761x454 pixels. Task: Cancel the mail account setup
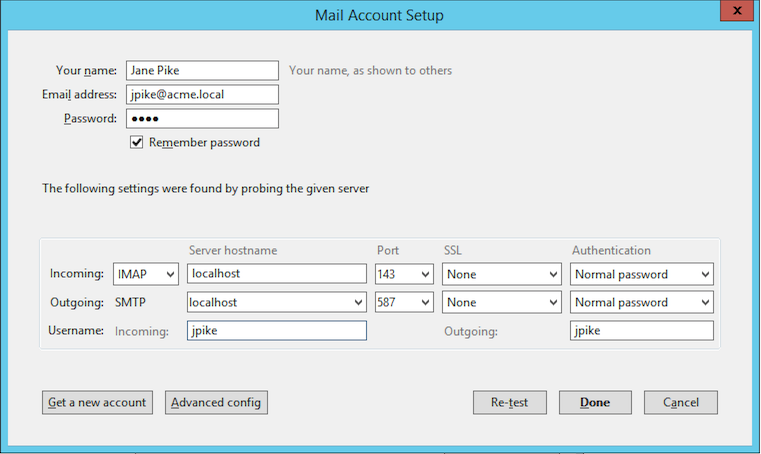(680, 402)
